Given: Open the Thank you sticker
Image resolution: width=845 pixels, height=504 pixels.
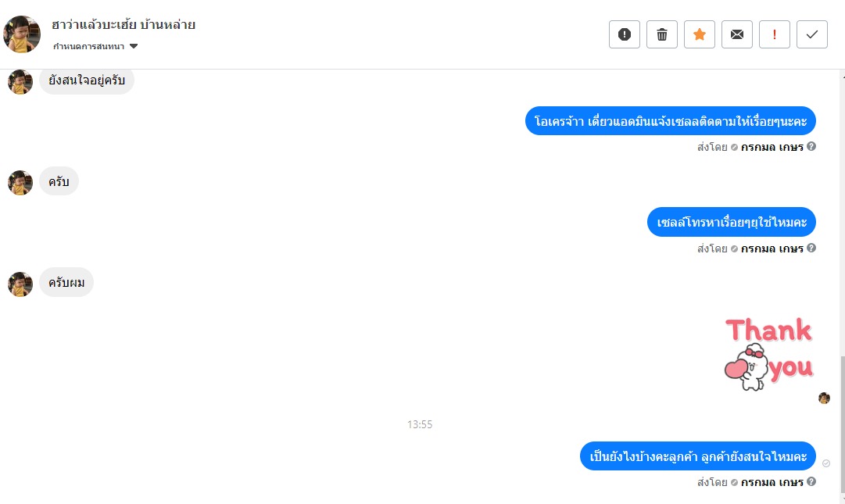Looking at the screenshot, I should [768, 354].
